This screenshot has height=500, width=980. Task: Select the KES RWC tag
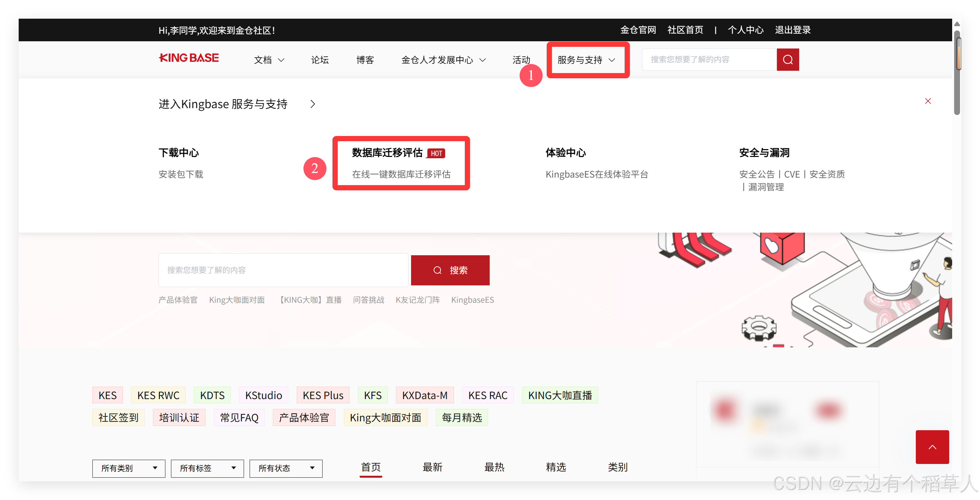pyautogui.click(x=158, y=395)
